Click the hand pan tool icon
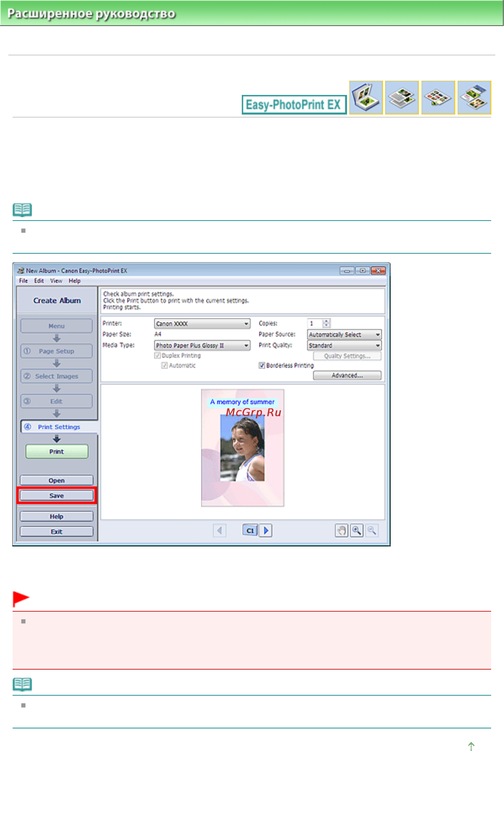The height and width of the screenshot is (824, 504). tap(341, 530)
